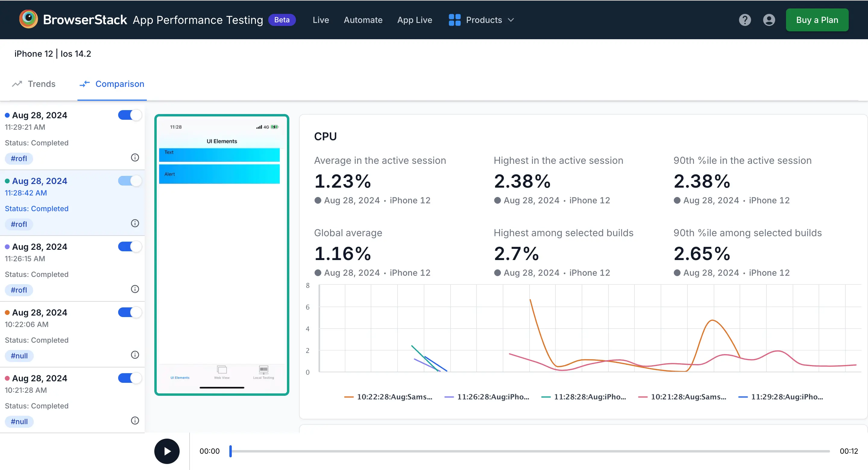Press the session playback play button
The width and height of the screenshot is (868, 470).
pyautogui.click(x=167, y=451)
